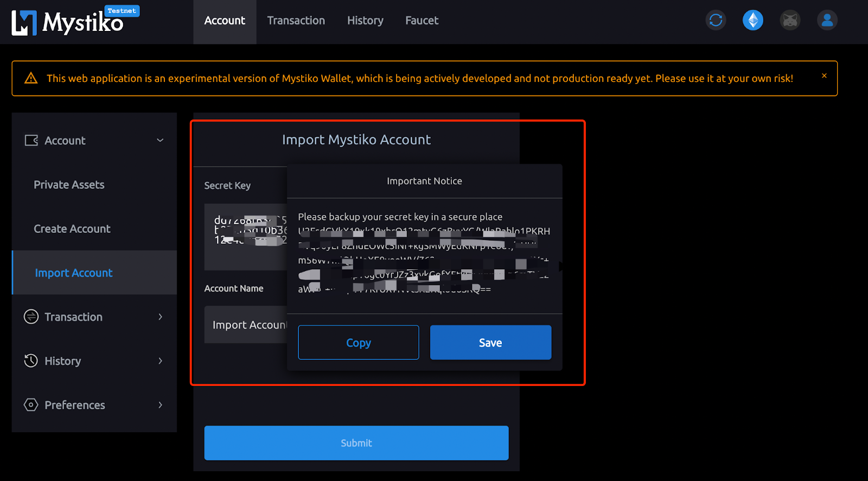Click the Preferences gear sidebar icon

(31, 404)
